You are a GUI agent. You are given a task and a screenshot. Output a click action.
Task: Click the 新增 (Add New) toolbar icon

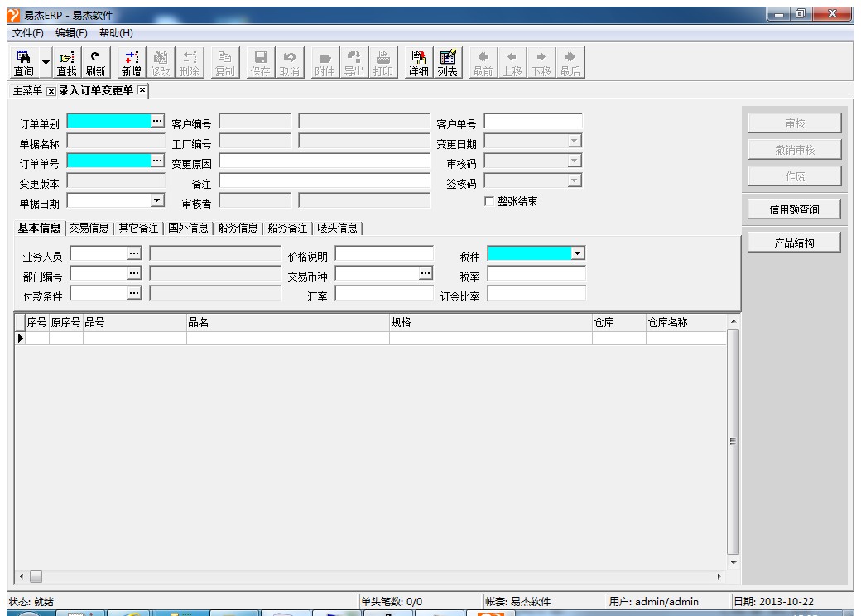[132, 63]
